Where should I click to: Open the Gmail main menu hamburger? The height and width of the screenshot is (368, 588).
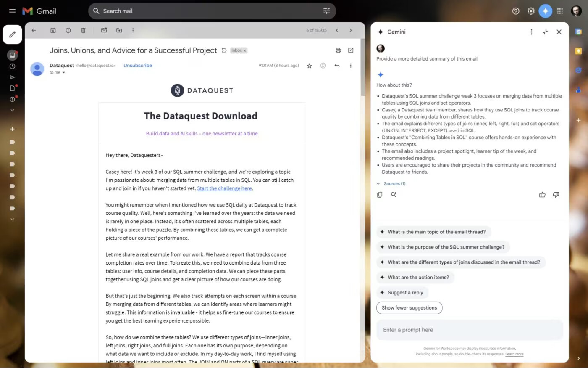[12, 11]
